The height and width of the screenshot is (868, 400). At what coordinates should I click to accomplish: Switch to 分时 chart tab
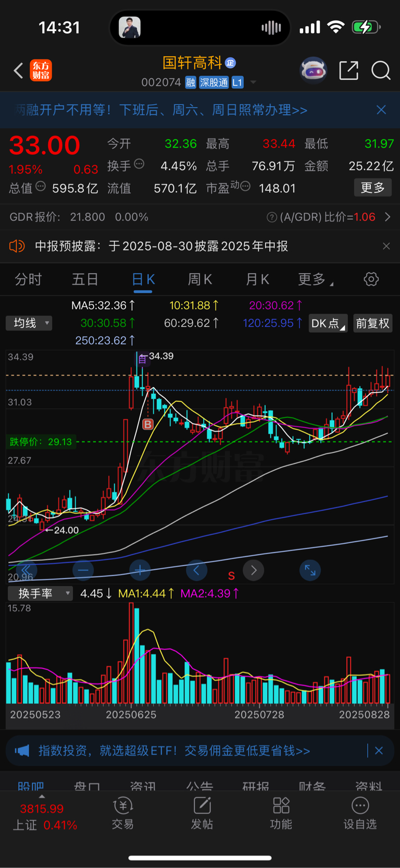click(28, 279)
